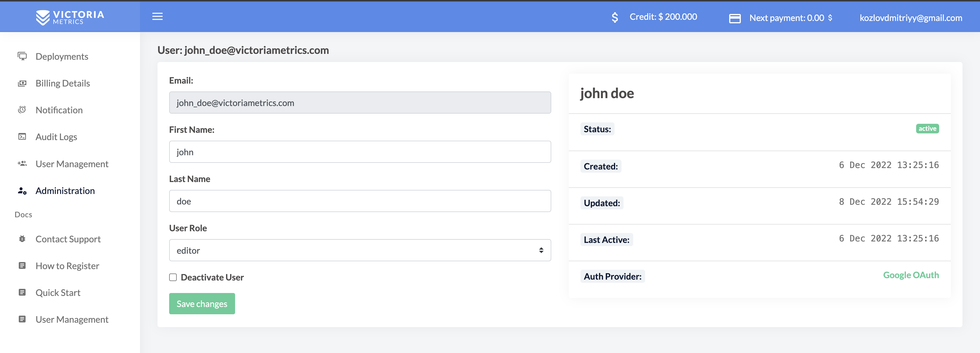
Task: Check the Deactivate User checkbox
Action: [x=173, y=277]
